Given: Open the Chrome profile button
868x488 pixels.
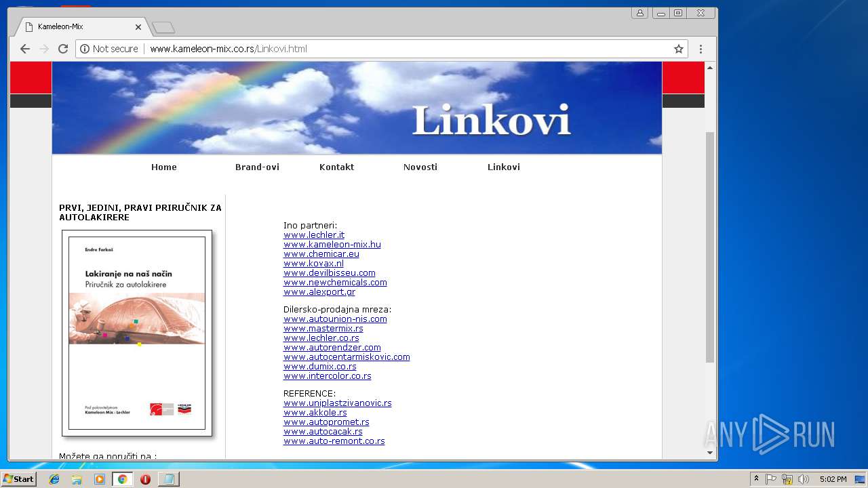Looking at the screenshot, I should (x=639, y=13).
